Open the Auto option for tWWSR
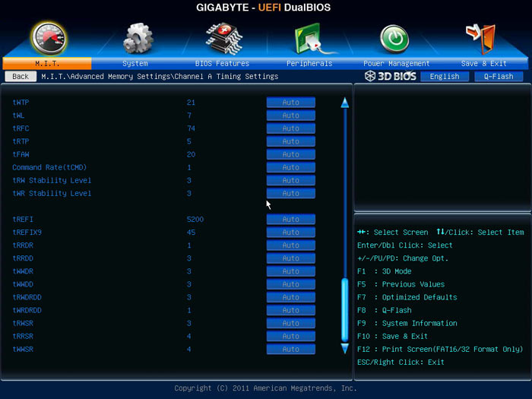Screen dimensions: 532x399 [291, 349]
